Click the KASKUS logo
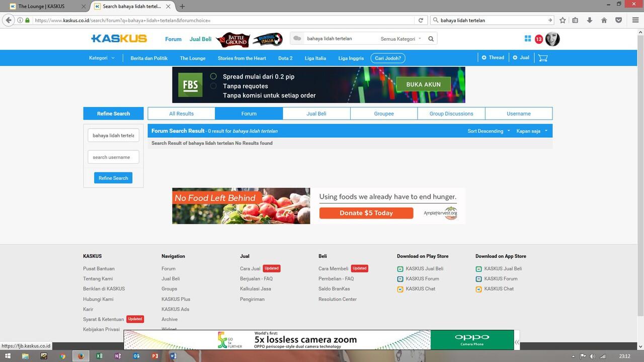 point(119,39)
